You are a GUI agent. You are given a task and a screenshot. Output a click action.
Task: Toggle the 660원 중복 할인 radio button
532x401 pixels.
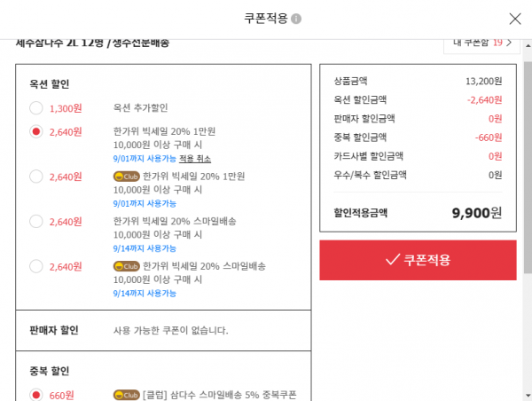click(36, 395)
